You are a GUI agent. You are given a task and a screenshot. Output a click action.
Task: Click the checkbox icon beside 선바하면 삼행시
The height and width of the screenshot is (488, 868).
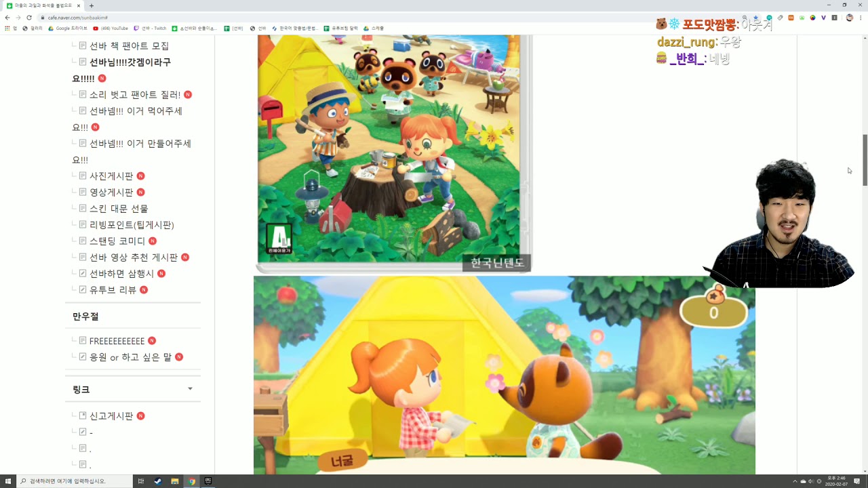tap(83, 273)
